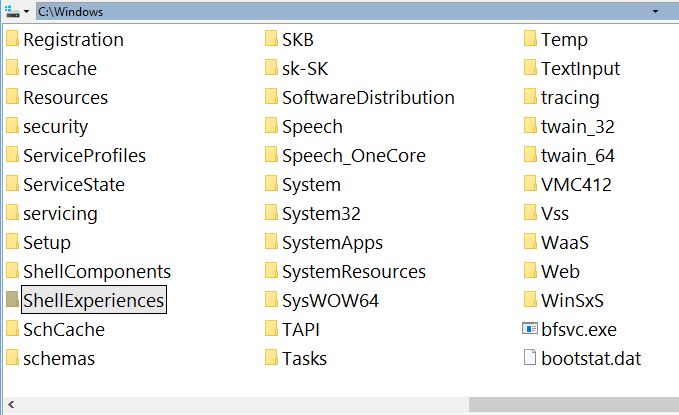
Task: Click the Temp folder name
Action: click(564, 40)
